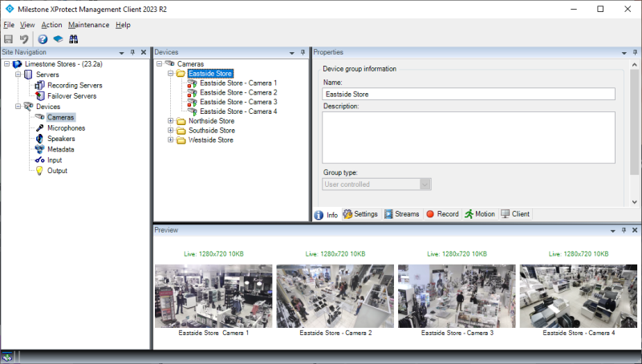Image resolution: width=642 pixels, height=364 pixels.
Task: Open the Site Navigation panel options arrow
Action: pyautogui.click(x=122, y=53)
